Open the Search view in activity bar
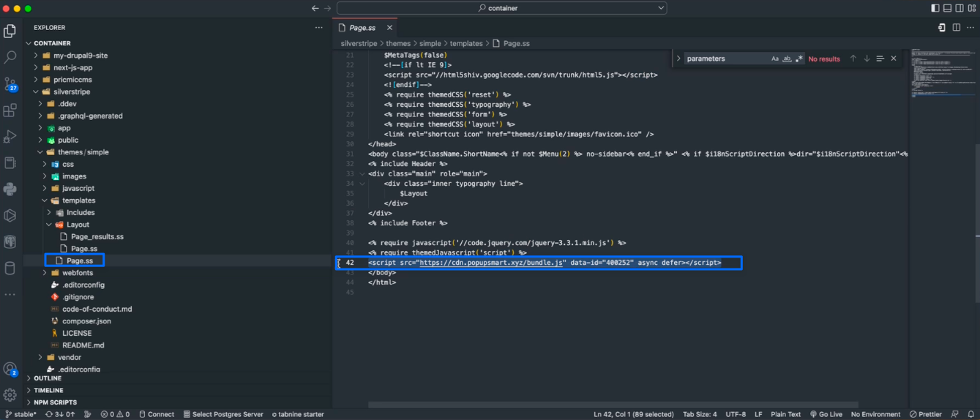This screenshot has height=420, width=980. (x=10, y=57)
